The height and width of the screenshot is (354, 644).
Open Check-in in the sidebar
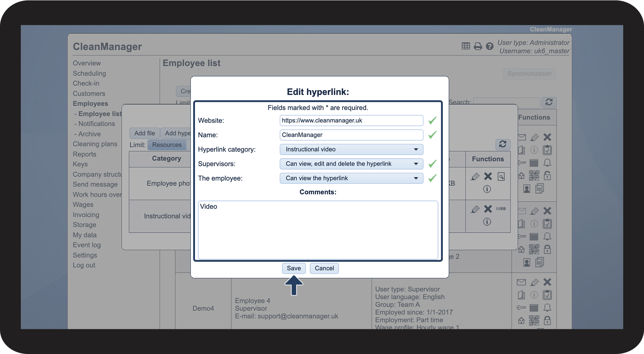(86, 83)
